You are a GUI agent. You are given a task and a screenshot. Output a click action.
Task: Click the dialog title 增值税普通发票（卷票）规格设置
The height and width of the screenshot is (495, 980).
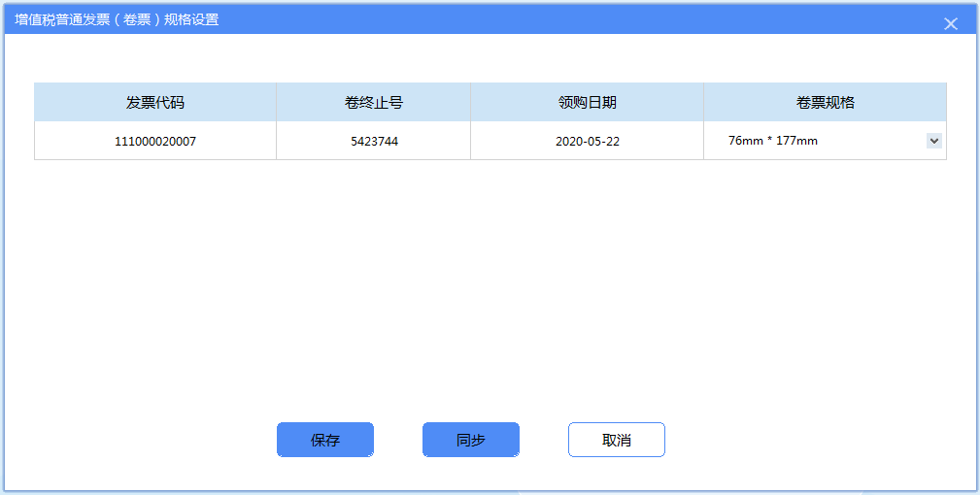click(117, 19)
